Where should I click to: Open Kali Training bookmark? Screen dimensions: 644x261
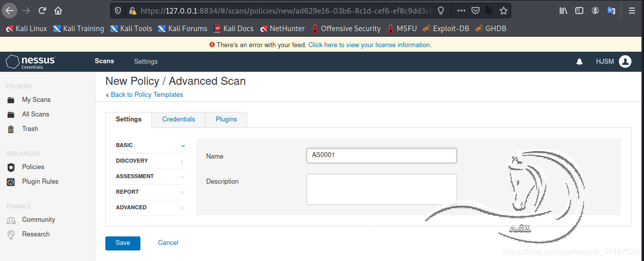tap(78, 29)
